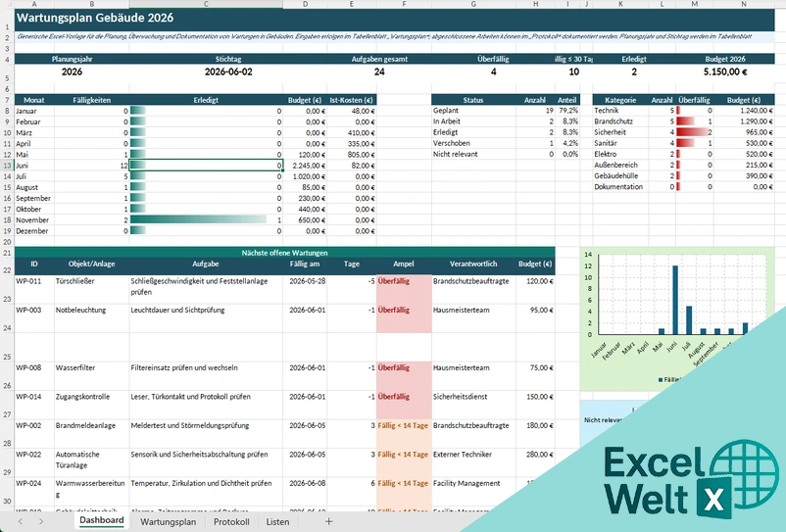Go to previous sheet using left arrow
Screen dimensions: 786x532
pyautogui.click(x=20, y=521)
